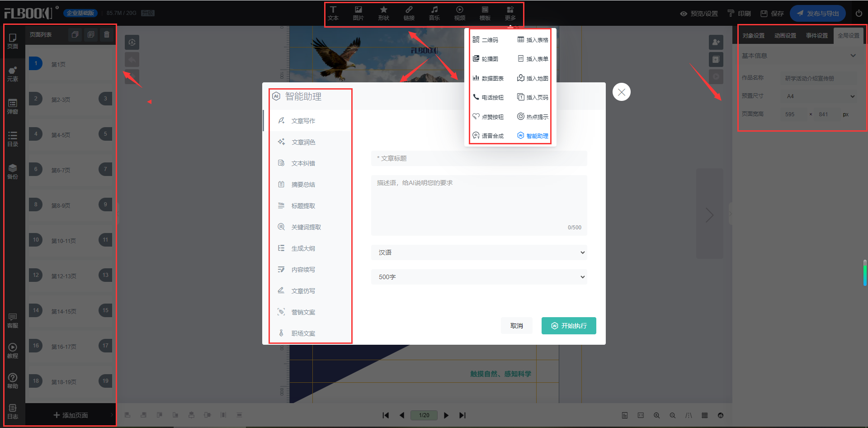868x428 pixels.
Task: Collapse the 基本信息 section
Action: click(853, 56)
